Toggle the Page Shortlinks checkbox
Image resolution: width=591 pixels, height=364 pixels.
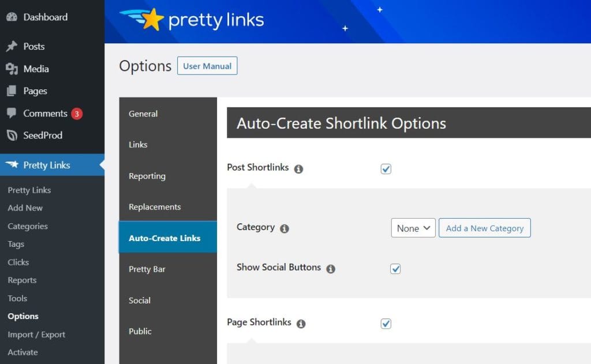click(x=386, y=322)
